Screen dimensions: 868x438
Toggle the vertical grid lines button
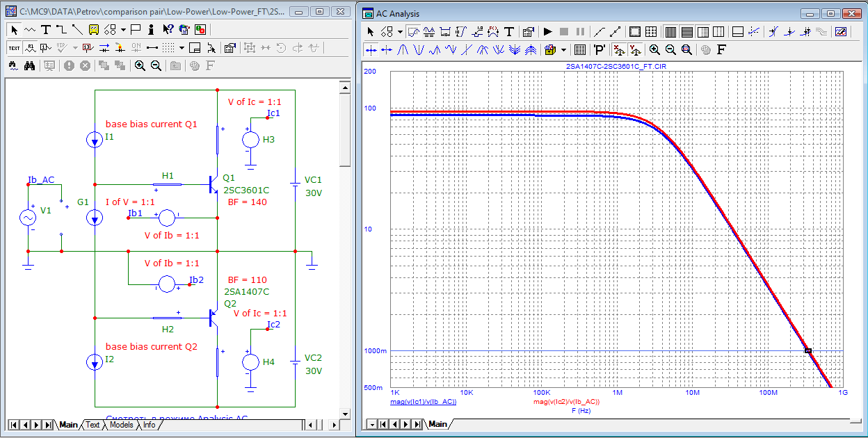click(671, 31)
